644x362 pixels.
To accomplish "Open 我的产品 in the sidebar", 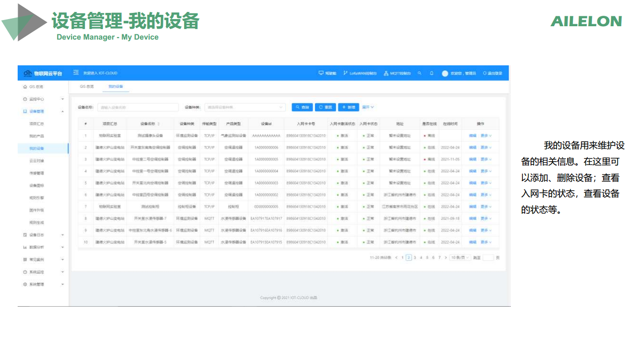I will [37, 136].
